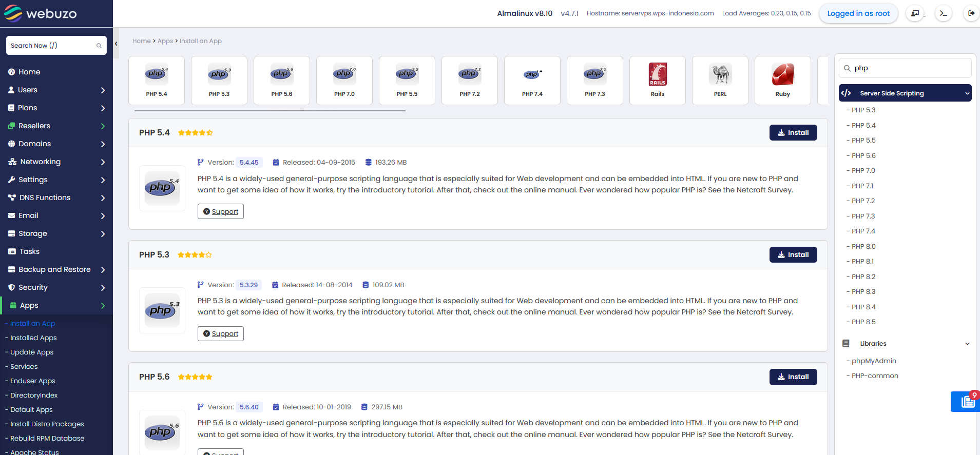The height and width of the screenshot is (455, 980).
Task: Open Enduser Apps submenu item
Action: [32, 381]
